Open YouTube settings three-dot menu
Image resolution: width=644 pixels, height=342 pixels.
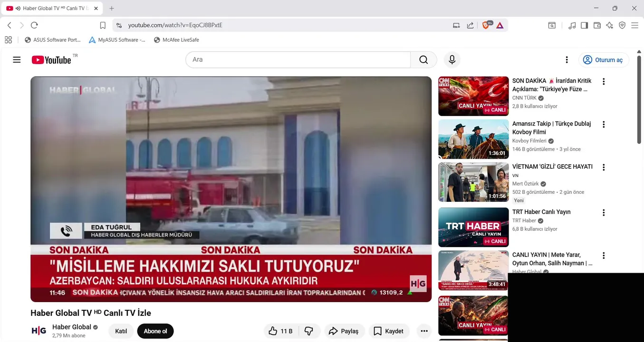click(x=567, y=60)
